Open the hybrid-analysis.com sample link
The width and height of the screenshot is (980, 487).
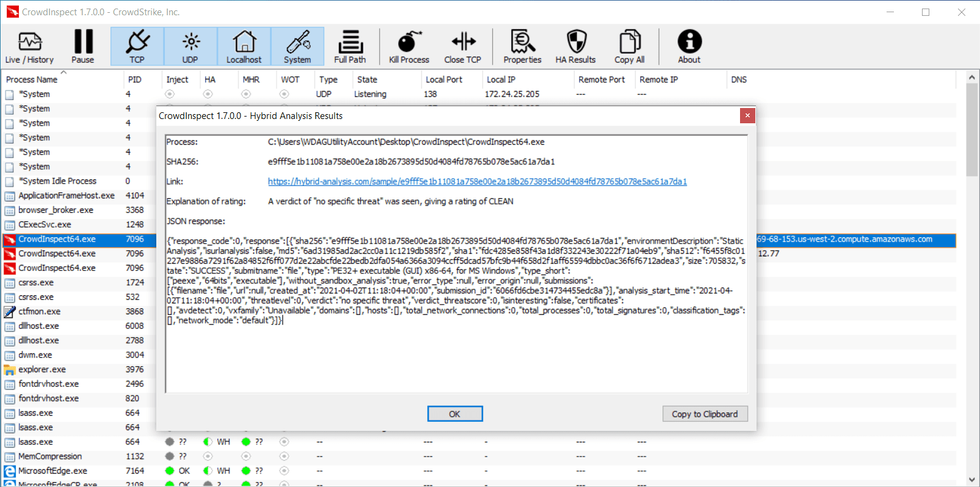click(x=477, y=181)
